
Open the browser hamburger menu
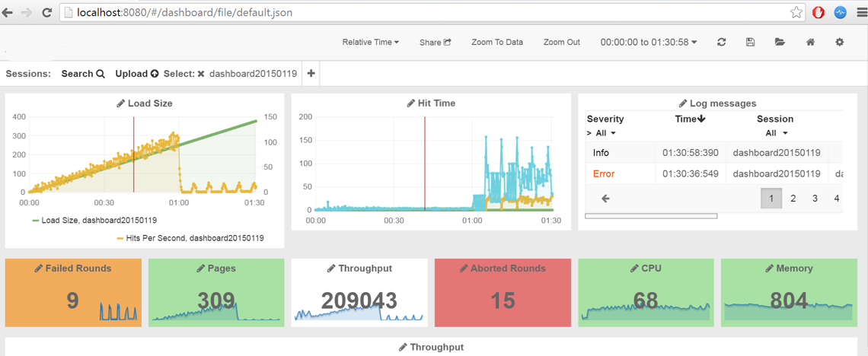coord(860,12)
